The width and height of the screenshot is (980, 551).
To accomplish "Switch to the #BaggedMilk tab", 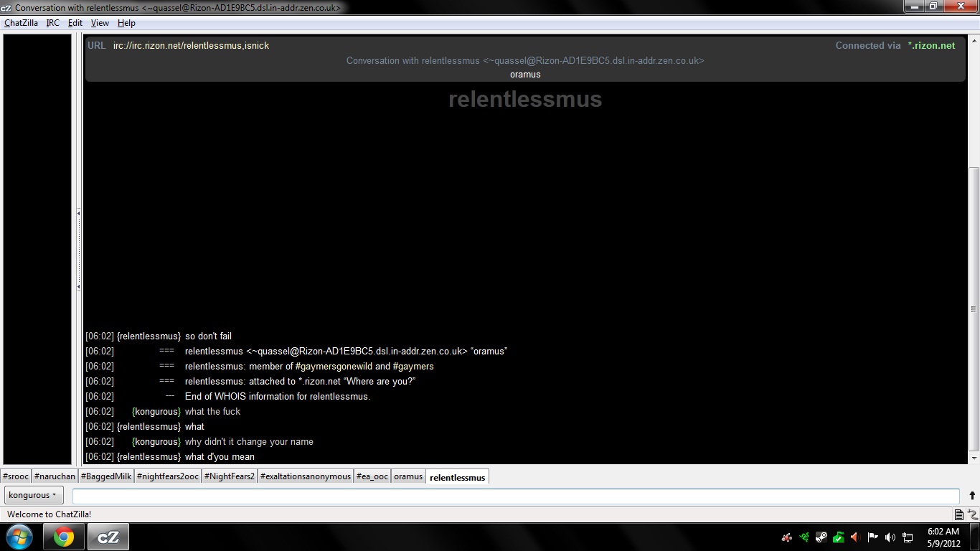I will [x=106, y=476].
